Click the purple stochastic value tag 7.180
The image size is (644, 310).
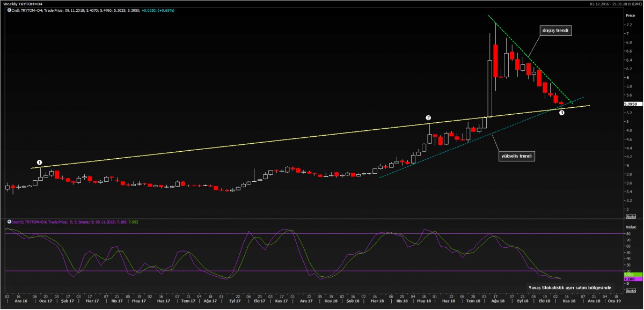point(630,279)
